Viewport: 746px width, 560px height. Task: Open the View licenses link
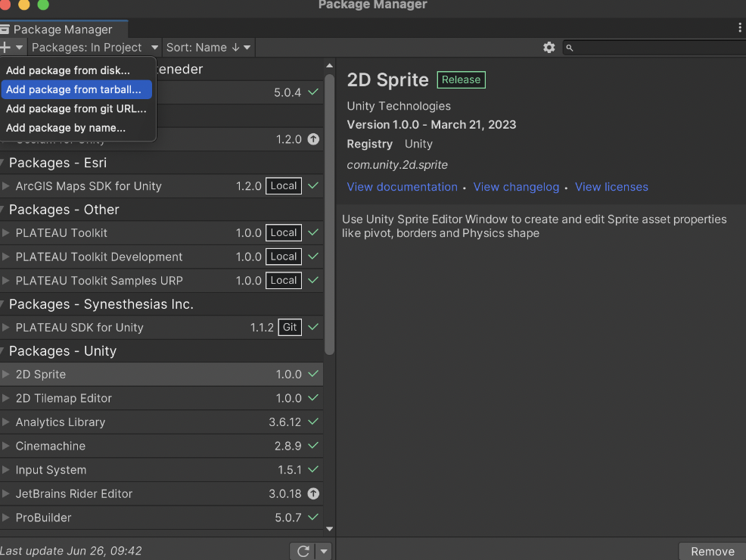[611, 187]
